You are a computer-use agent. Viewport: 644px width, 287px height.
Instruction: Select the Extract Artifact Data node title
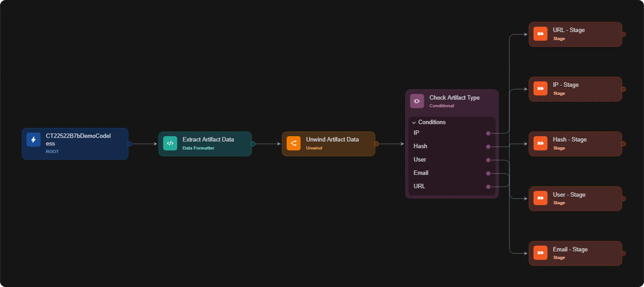208,139
